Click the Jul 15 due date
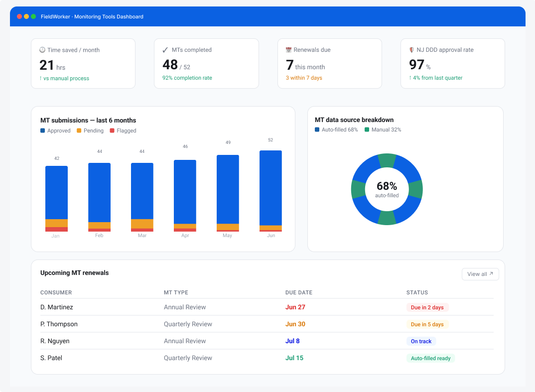Viewport: 535px width, 392px height. coord(294,358)
